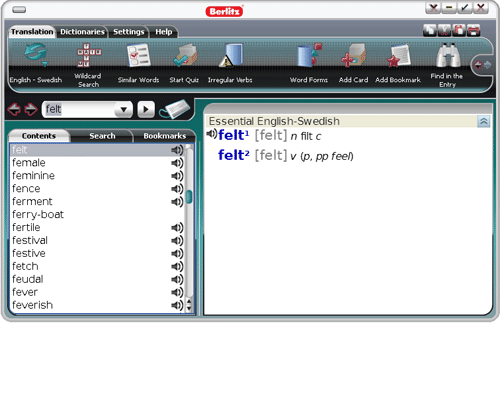This screenshot has height=405, width=500.
Task: Open the Settings tab
Action: click(129, 32)
